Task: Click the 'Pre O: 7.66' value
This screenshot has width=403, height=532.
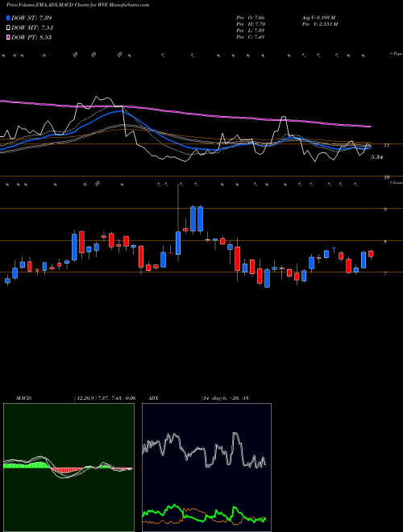Action: click(x=251, y=18)
